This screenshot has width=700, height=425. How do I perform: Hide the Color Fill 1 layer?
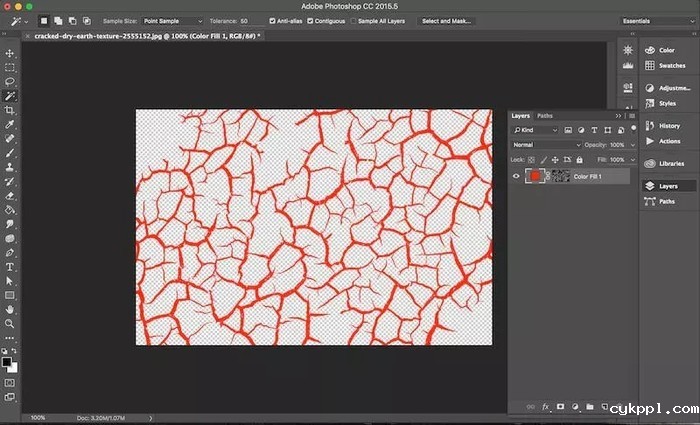pyautogui.click(x=516, y=176)
